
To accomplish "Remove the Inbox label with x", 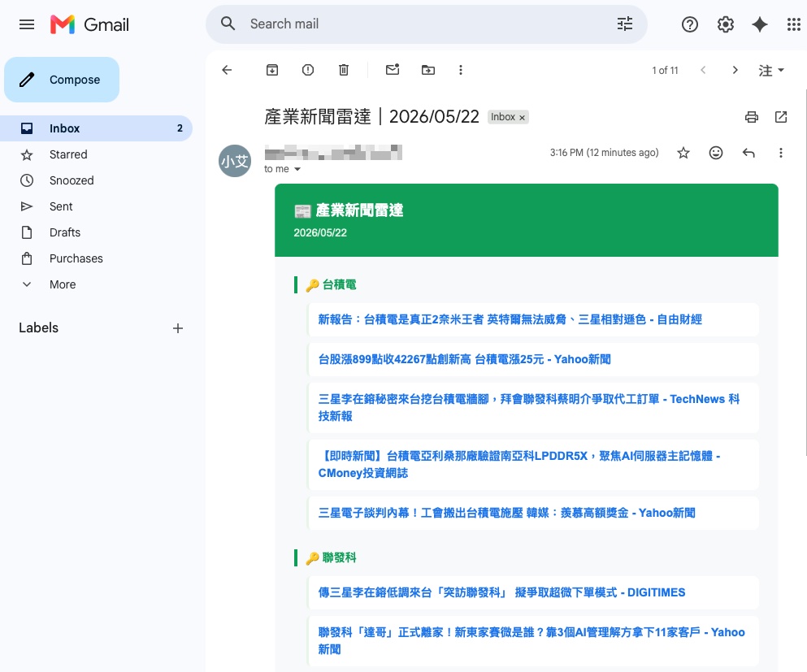I will point(522,118).
